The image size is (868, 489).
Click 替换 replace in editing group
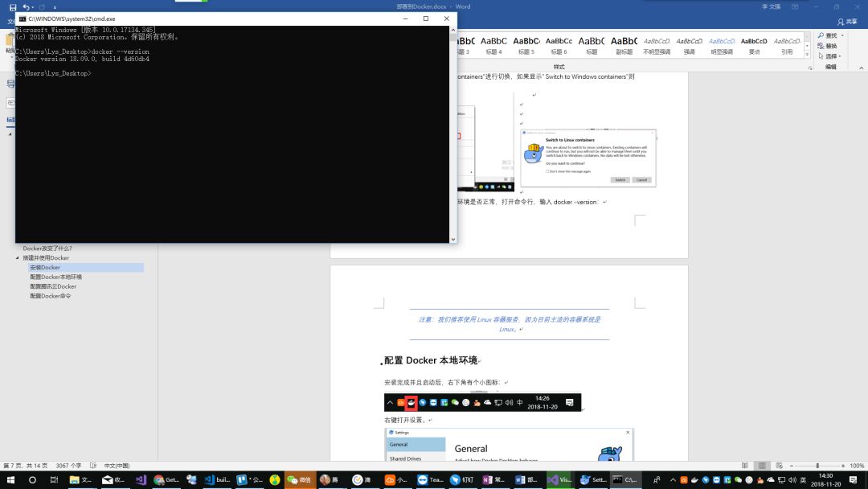coord(827,46)
